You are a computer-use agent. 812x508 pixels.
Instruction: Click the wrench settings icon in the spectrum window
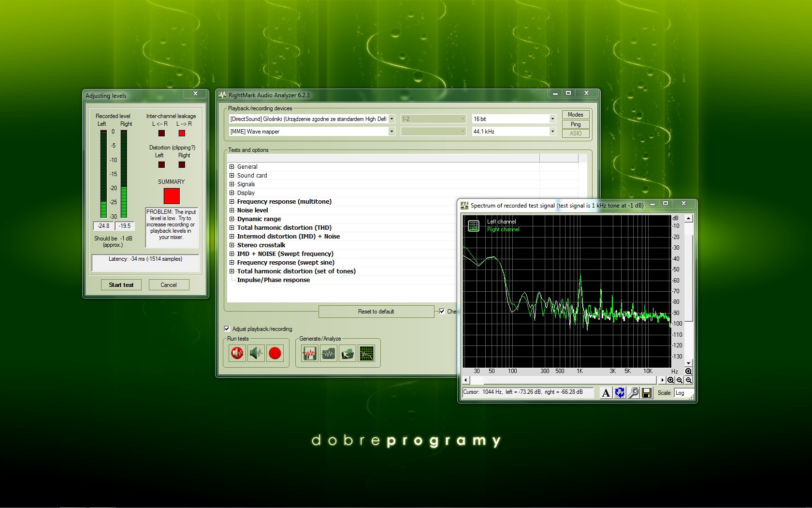pos(633,393)
